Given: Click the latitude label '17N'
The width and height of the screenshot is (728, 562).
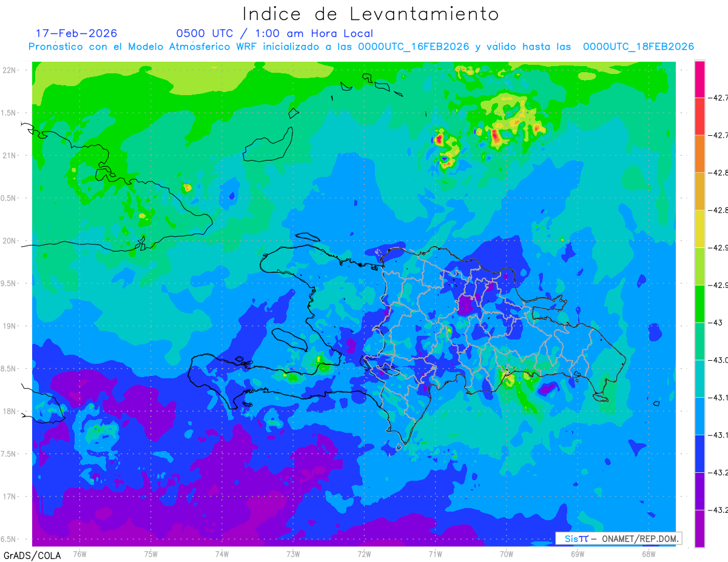Looking at the screenshot, I should click(x=10, y=497).
